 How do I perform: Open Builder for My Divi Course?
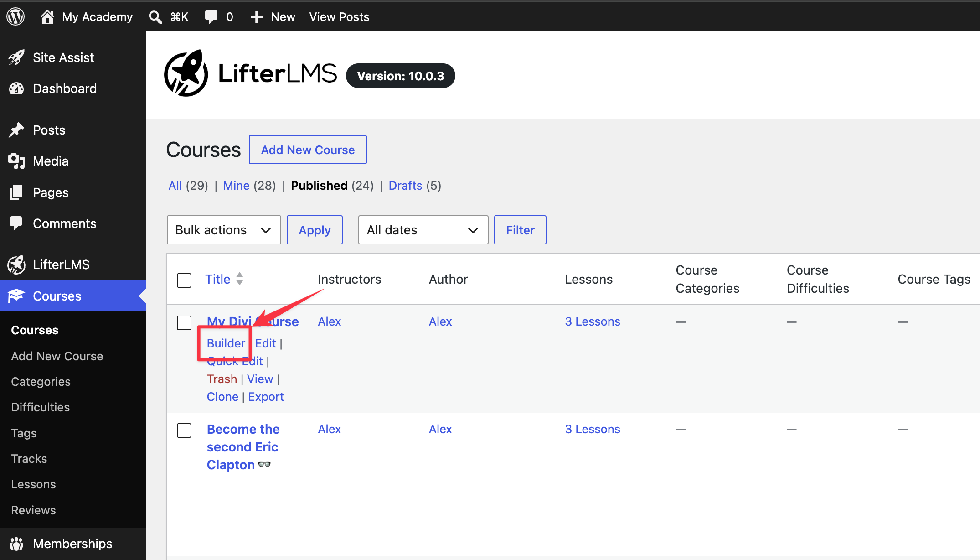point(226,343)
